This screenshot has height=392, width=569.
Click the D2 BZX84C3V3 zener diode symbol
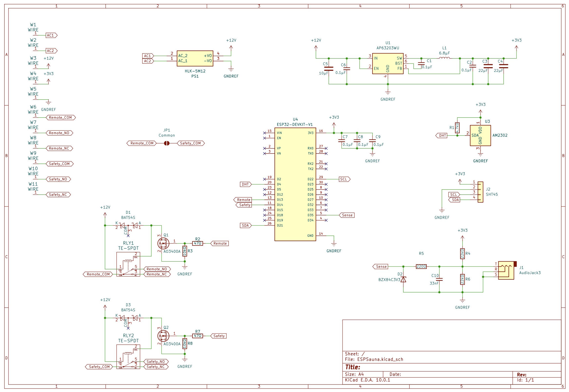[x=403, y=279]
